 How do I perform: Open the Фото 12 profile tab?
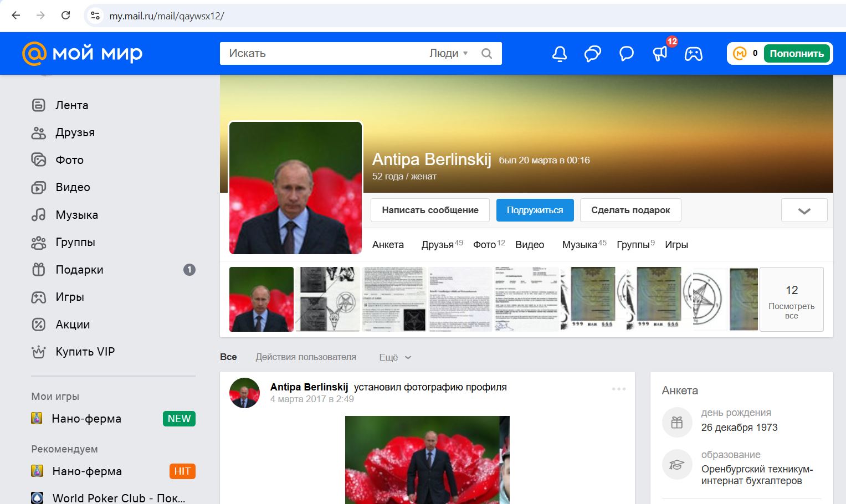pyautogui.click(x=489, y=245)
